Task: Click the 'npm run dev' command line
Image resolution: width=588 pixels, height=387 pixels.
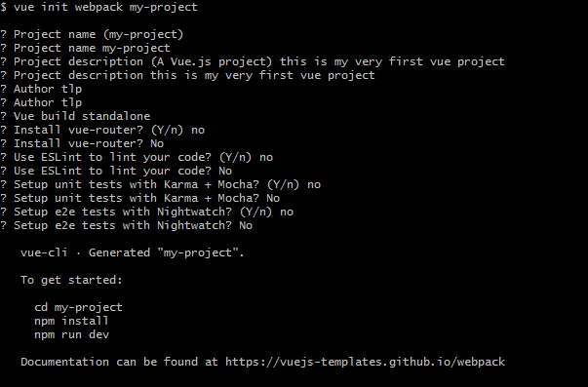Action: tap(71, 334)
